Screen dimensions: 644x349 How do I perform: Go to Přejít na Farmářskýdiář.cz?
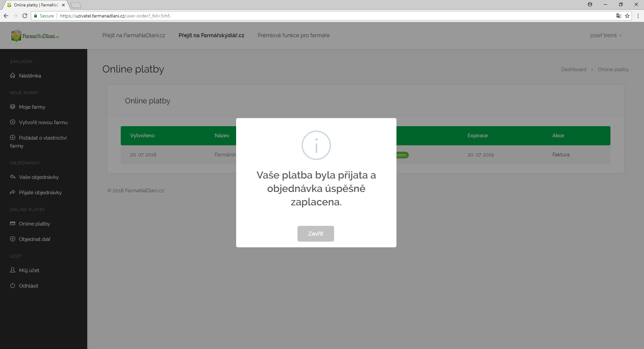pos(211,35)
